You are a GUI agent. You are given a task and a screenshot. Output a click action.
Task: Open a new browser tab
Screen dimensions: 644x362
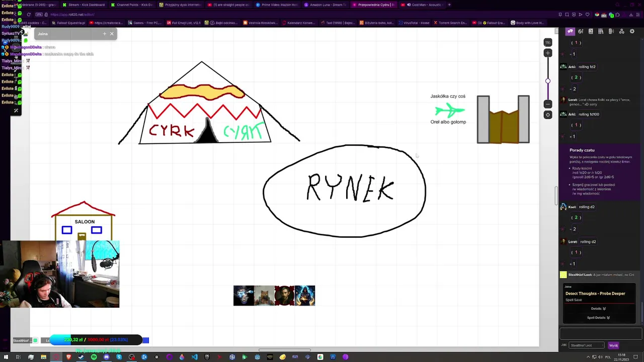click(x=449, y=5)
